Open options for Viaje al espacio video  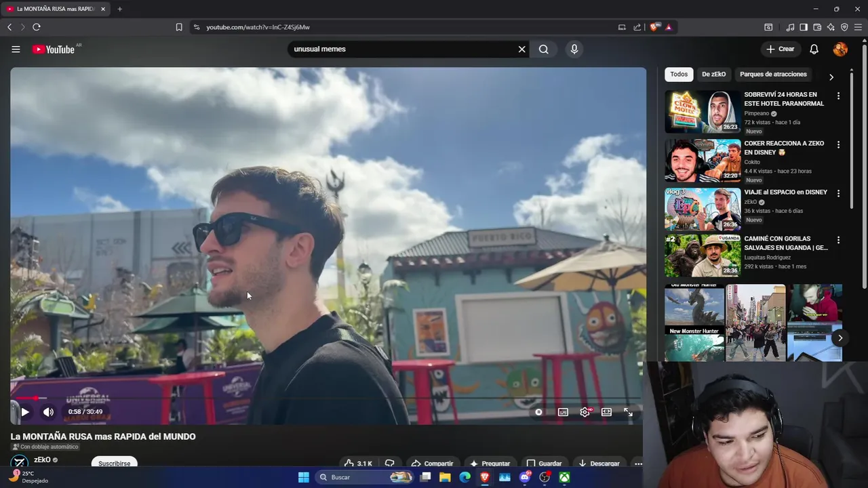coord(838,194)
